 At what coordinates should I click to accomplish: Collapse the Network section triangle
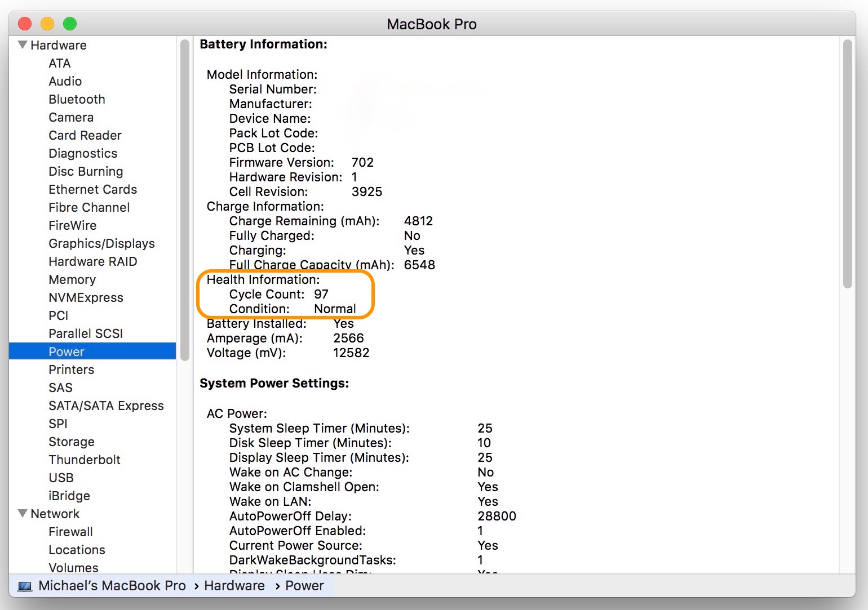pos(23,514)
